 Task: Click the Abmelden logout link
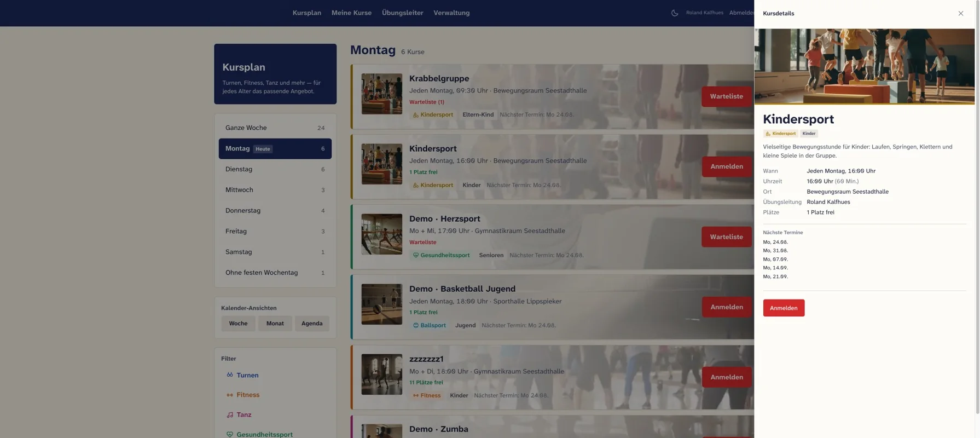tap(741, 13)
